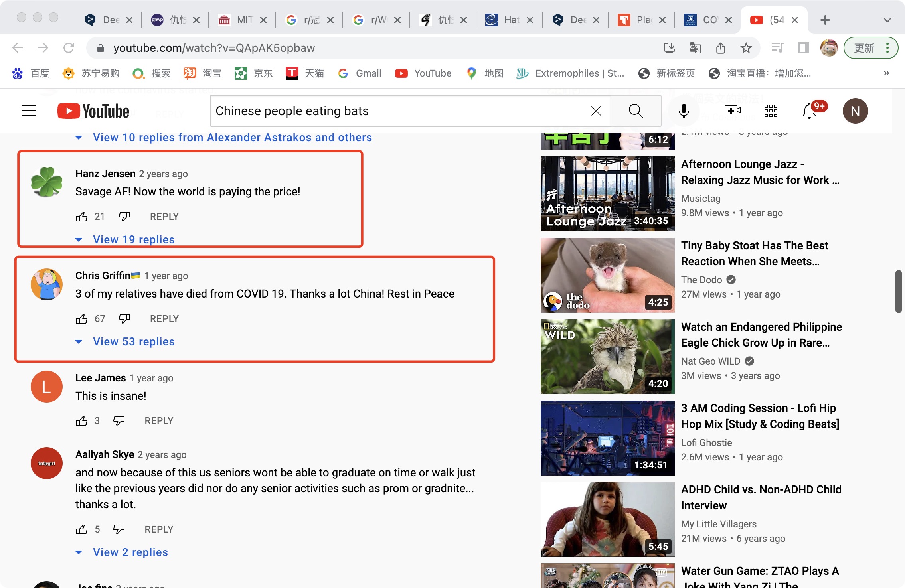
Task: Click the voice search microphone icon
Action: point(684,111)
